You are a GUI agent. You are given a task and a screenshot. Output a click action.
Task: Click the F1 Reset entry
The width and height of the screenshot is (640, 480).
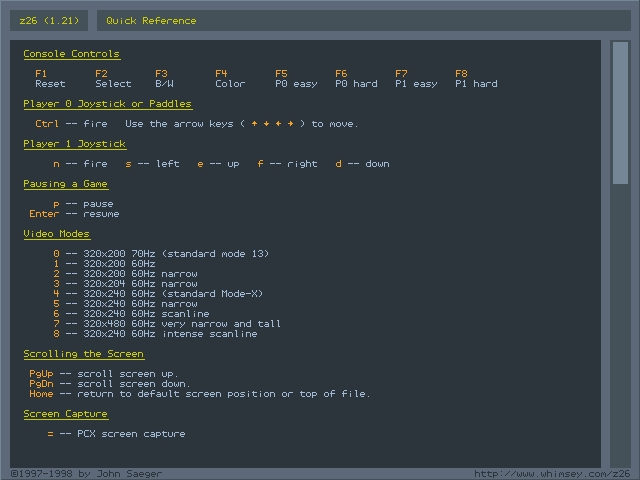tap(50, 79)
